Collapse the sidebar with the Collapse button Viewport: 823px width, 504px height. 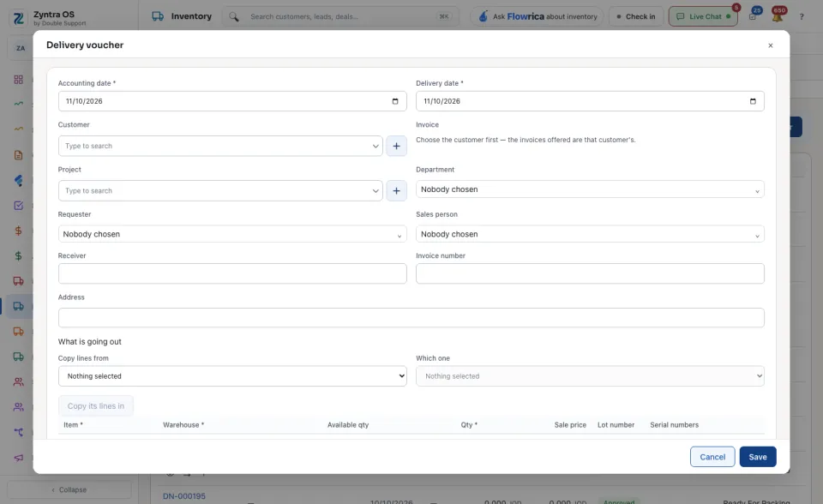tap(69, 489)
